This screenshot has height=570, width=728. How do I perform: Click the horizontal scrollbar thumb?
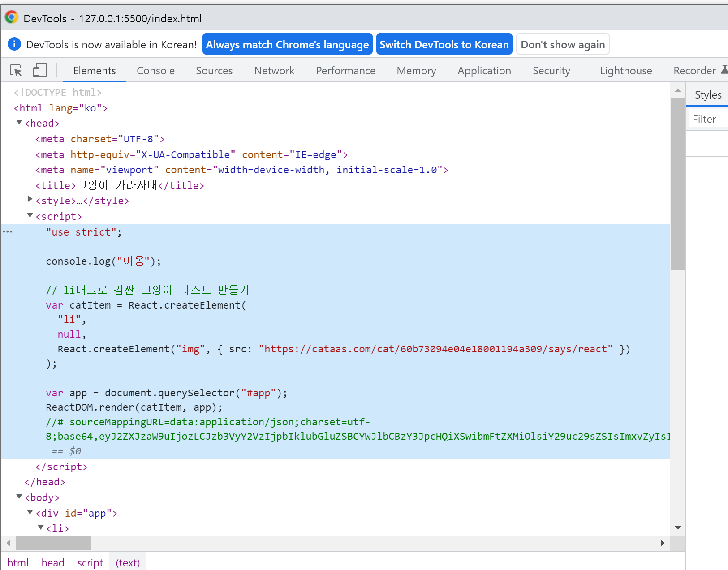tap(54, 543)
